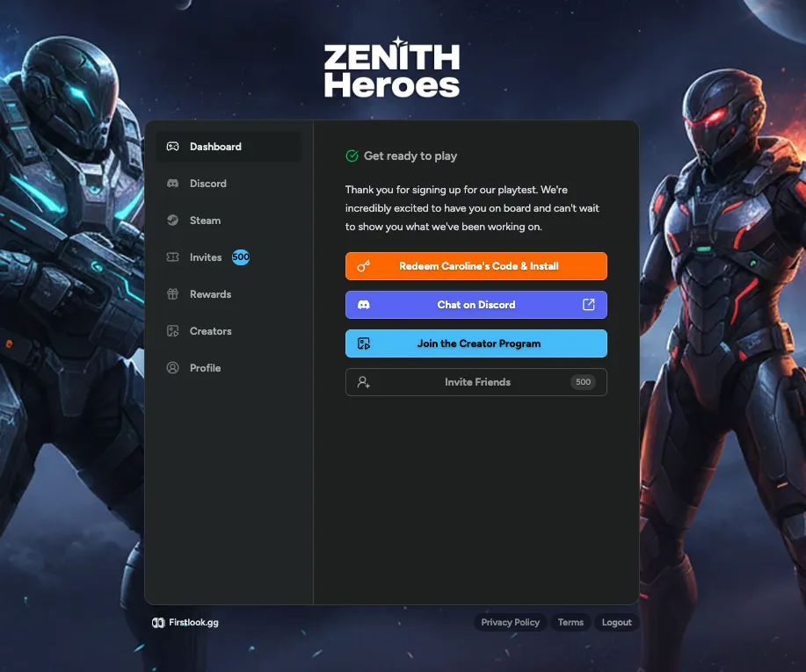Click the Invites ticket icon in sidebar
The width and height of the screenshot is (806, 672).
173,257
